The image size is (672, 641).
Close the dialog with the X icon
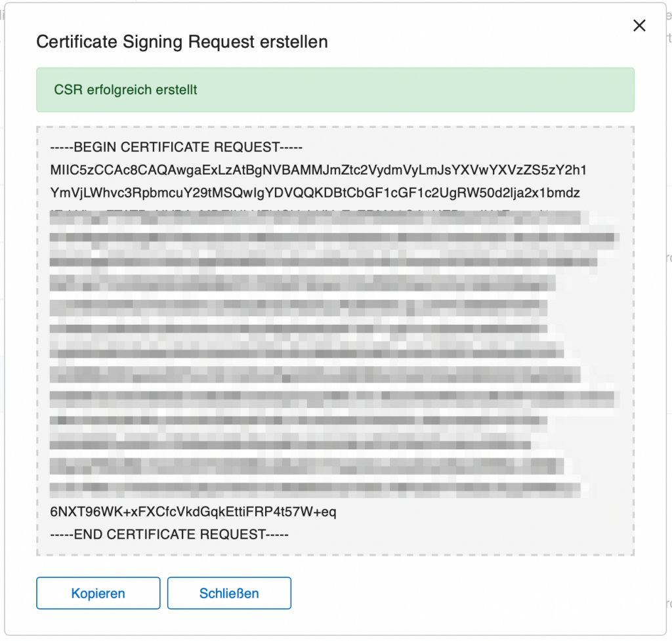639,26
